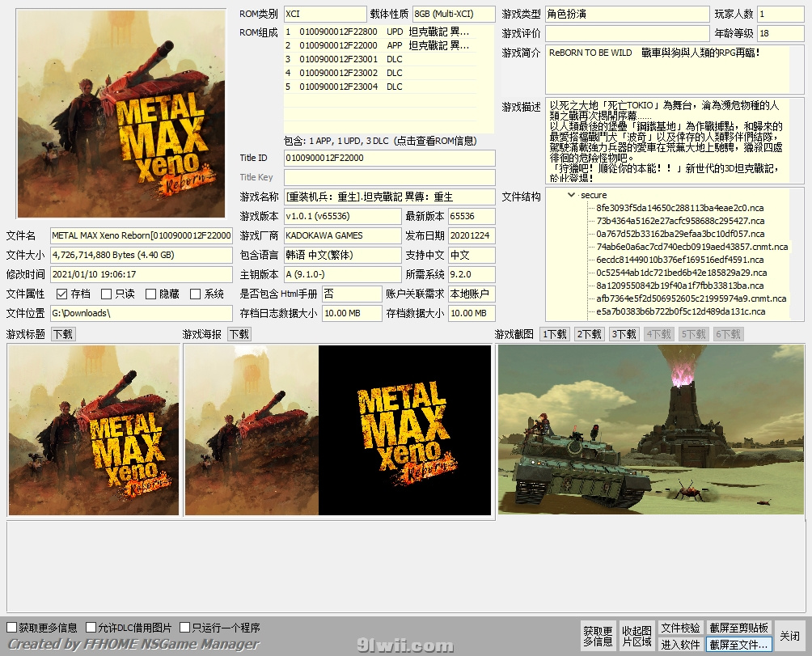
Task: Collapse the secure folder in file tree
Action: pyautogui.click(x=571, y=195)
